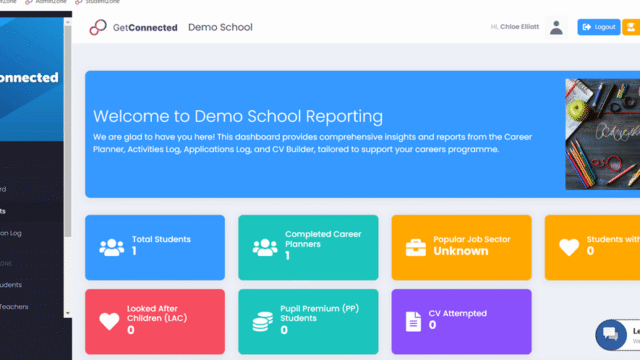The width and height of the screenshot is (640, 360).
Task: Open the Total Students card
Action: tap(155, 247)
